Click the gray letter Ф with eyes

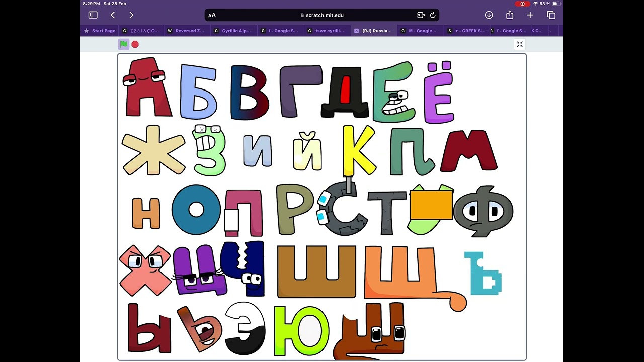pos(483,211)
